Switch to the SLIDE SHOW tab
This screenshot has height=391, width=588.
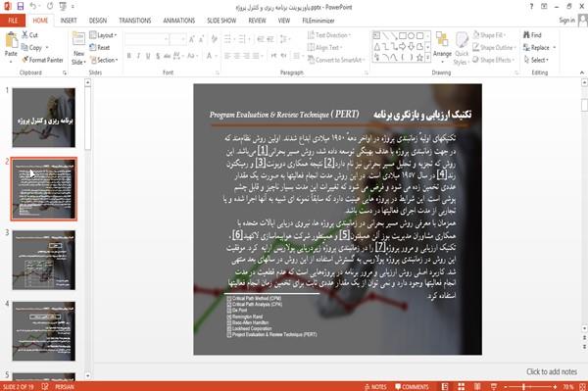click(x=221, y=21)
